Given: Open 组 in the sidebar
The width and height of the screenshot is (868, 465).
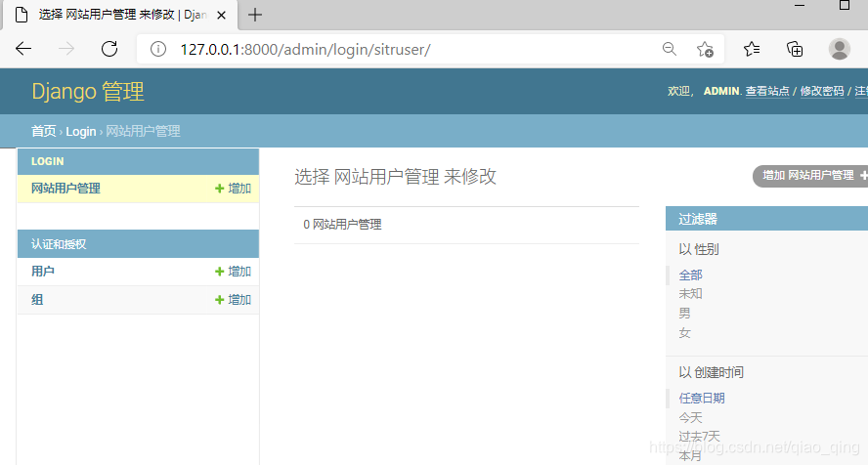Looking at the screenshot, I should (37, 300).
